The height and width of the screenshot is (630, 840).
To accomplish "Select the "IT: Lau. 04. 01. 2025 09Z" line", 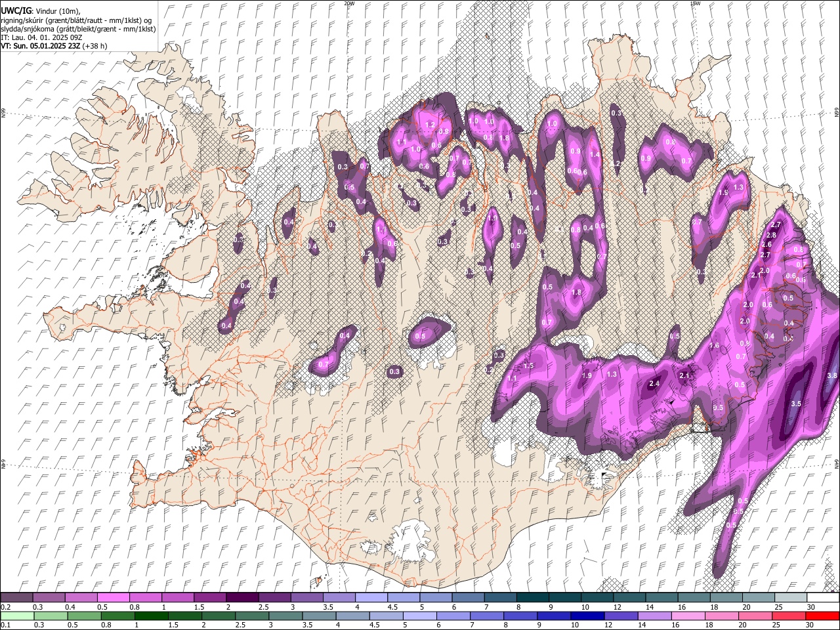I will click(x=41, y=37).
